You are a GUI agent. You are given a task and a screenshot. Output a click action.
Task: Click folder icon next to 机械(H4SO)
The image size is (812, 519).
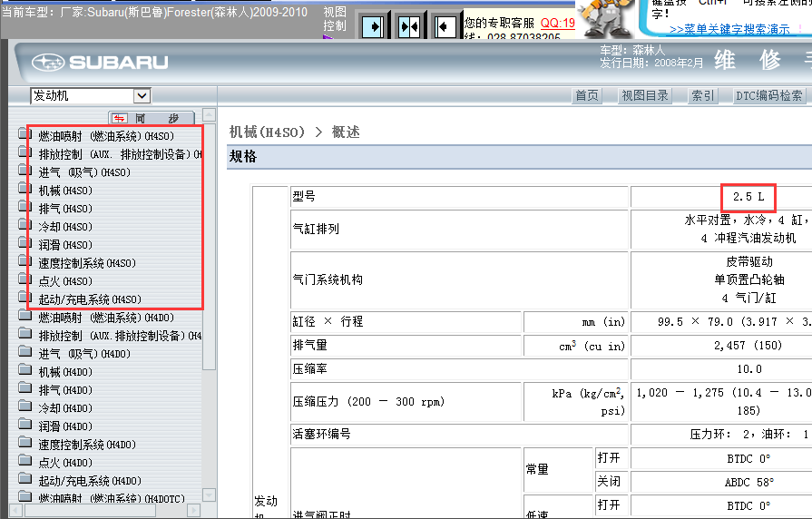[x=24, y=189]
